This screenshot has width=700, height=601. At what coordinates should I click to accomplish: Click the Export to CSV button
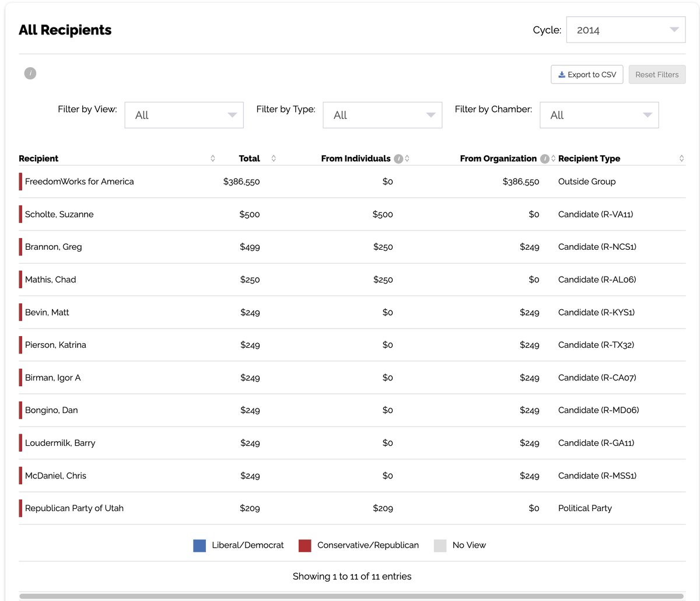pyautogui.click(x=587, y=75)
